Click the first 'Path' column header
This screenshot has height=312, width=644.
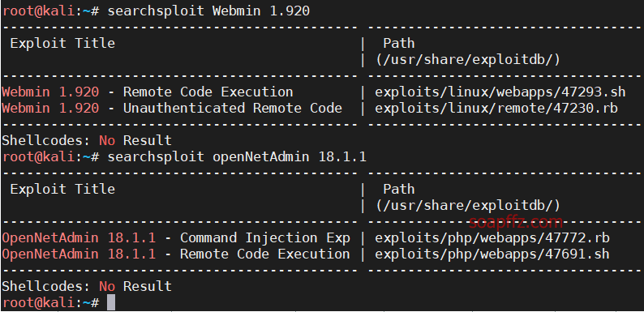(399, 44)
